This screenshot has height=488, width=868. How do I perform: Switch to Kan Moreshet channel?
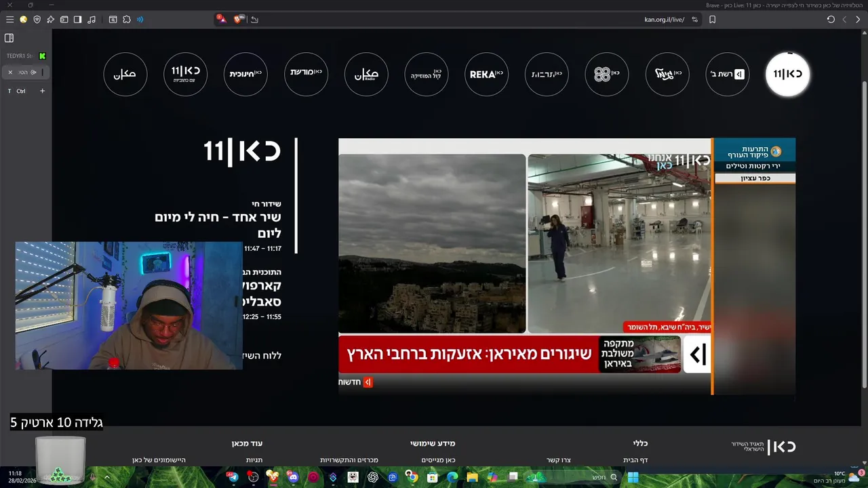click(307, 74)
